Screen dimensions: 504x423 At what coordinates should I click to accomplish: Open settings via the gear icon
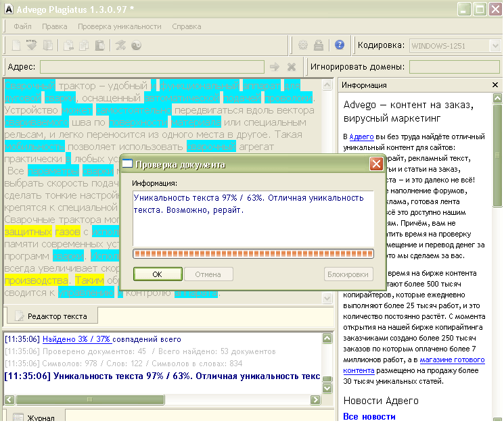[x=303, y=45]
